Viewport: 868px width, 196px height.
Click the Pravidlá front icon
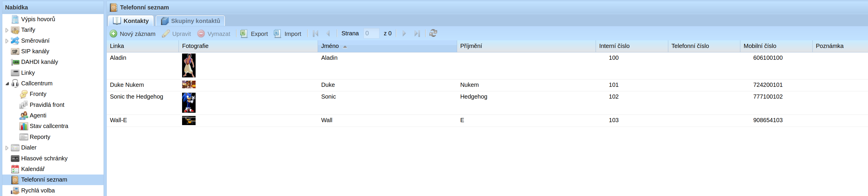tap(24, 105)
